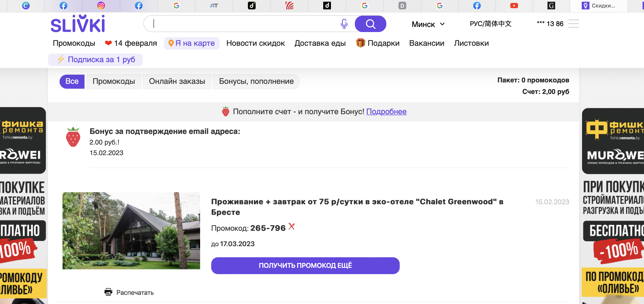Screen dimensions: 644x304
Task: Click the microphone voice search icon
Action: tap(344, 24)
